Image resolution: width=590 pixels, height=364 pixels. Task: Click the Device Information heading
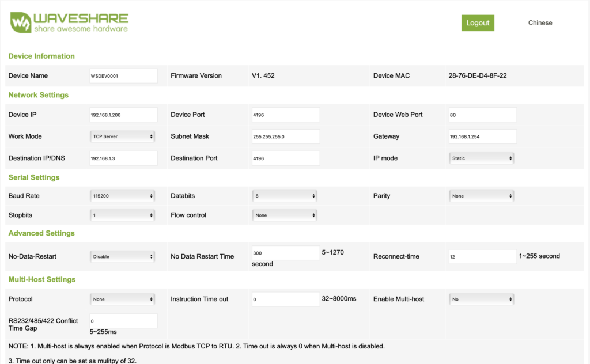tap(41, 56)
